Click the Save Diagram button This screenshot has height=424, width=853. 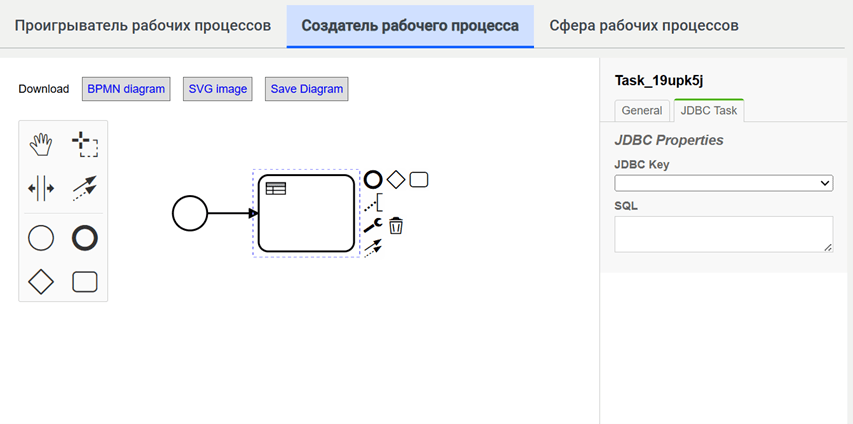[307, 89]
